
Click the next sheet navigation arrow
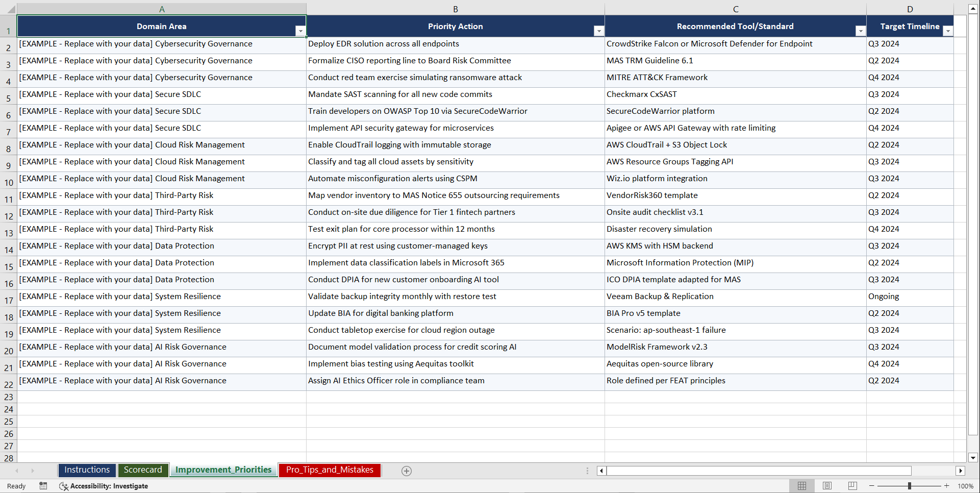33,471
